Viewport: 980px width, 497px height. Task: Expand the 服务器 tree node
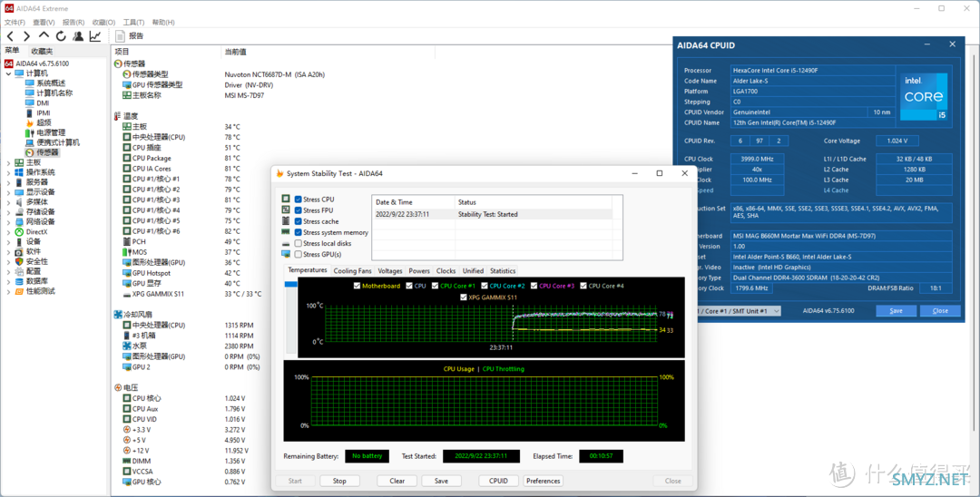click(8, 182)
